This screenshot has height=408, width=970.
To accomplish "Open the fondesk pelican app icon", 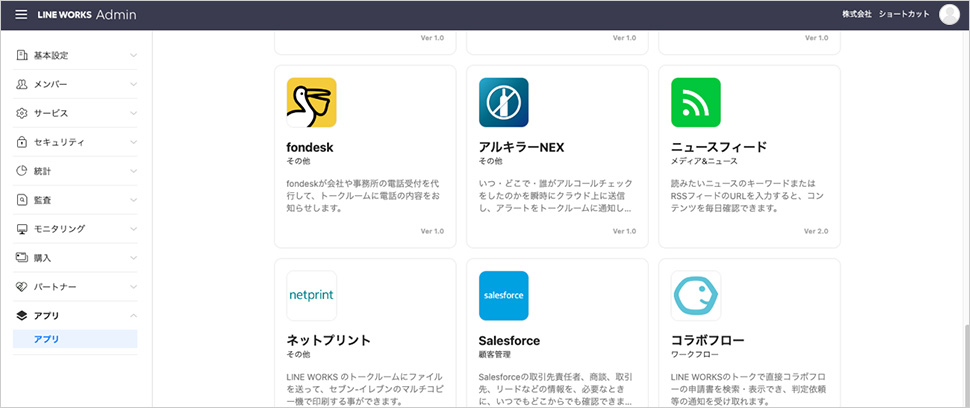I will [x=312, y=103].
